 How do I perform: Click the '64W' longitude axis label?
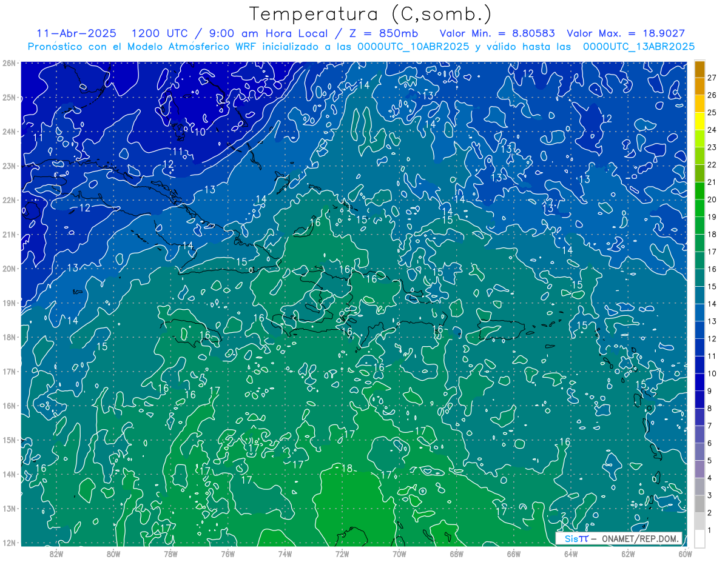pyautogui.click(x=570, y=553)
